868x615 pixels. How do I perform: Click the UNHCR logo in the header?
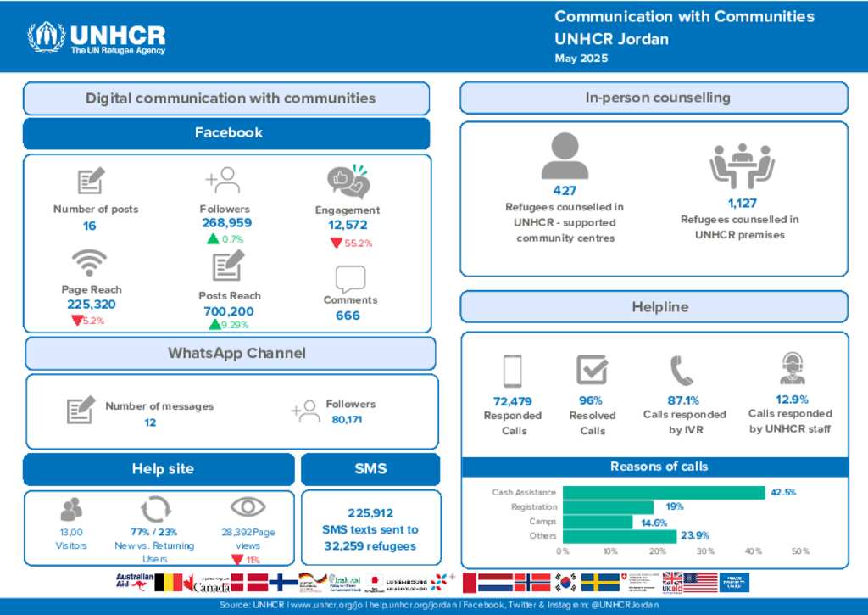97,37
